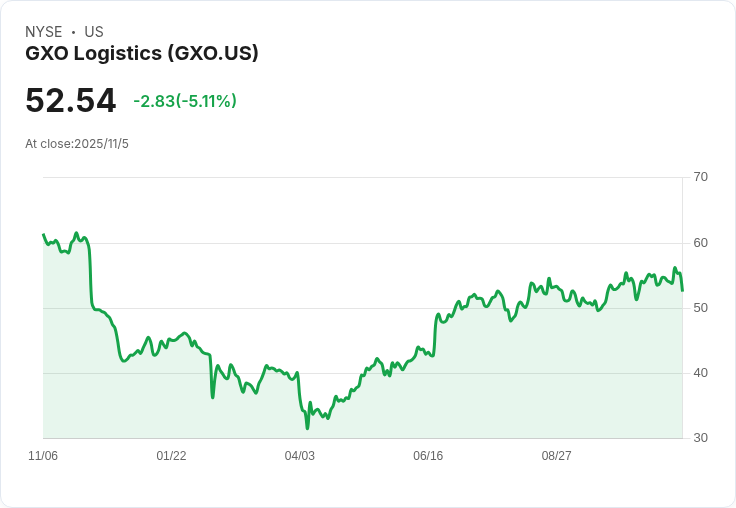Select the 06/16 date on the x-axis
Image resolution: width=736 pixels, height=508 pixels.
coord(428,456)
